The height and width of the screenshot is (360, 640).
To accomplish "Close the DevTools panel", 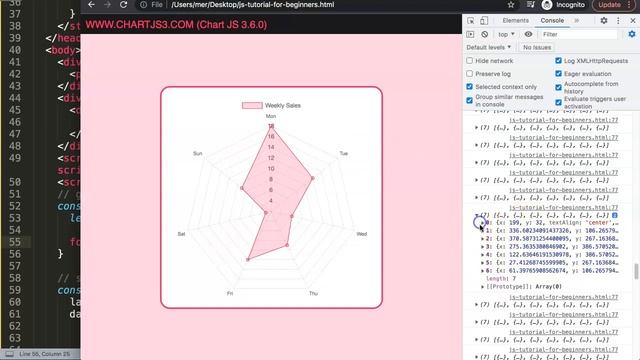I will [x=633, y=20].
